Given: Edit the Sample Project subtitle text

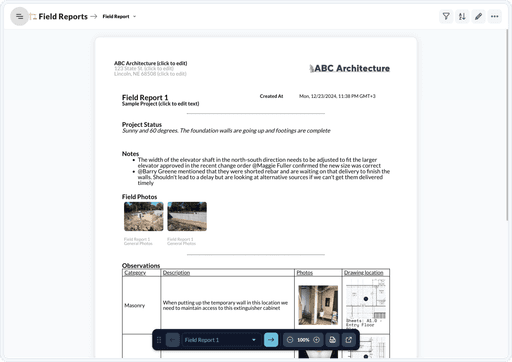Looking at the screenshot, I should click(160, 104).
